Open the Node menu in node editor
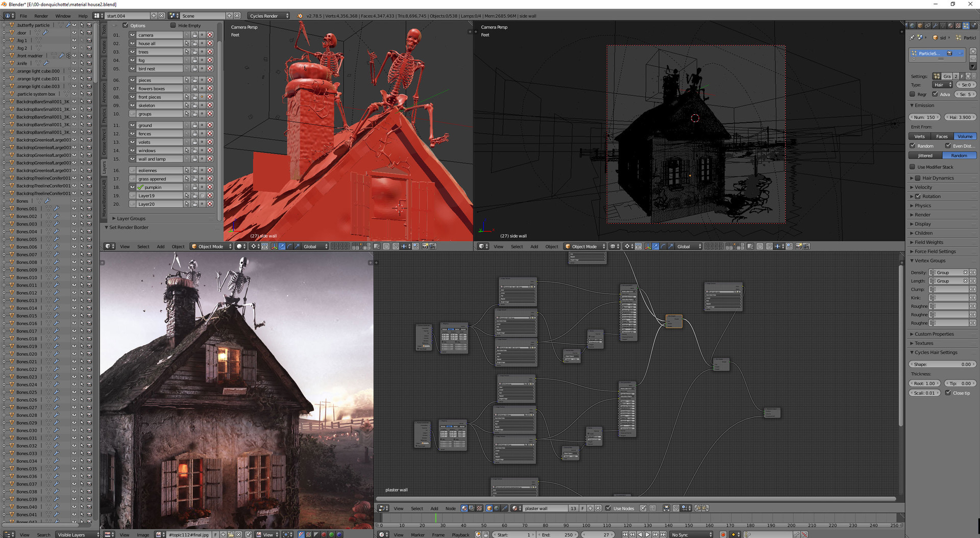The width and height of the screenshot is (980, 538). 450,508
